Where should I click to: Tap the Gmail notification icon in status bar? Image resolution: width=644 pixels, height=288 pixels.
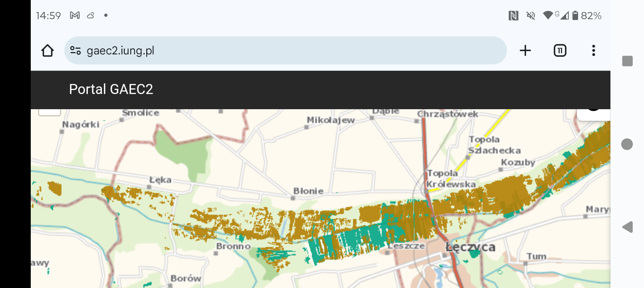point(75,16)
